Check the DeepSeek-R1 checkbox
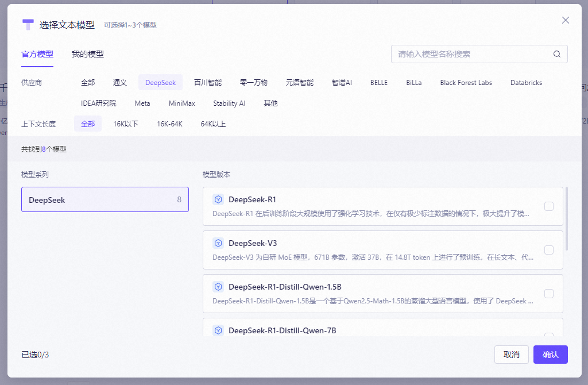 coord(548,206)
